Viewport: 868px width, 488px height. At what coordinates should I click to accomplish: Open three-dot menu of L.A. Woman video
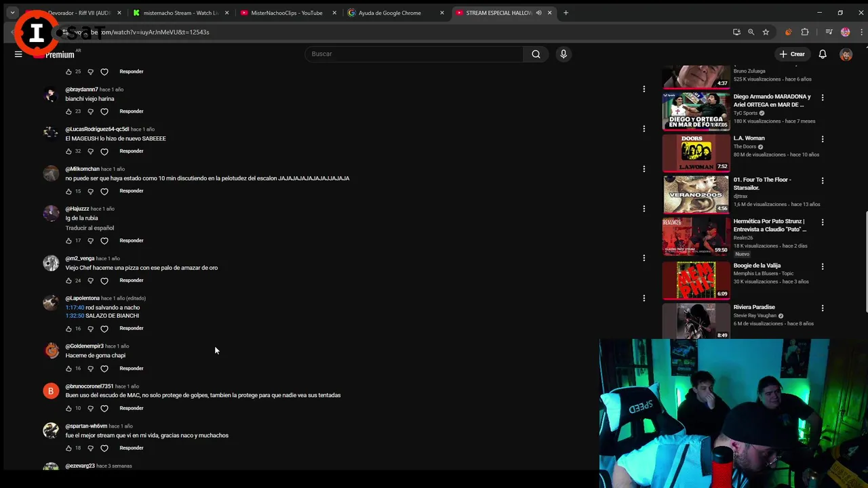pos(823,139)
